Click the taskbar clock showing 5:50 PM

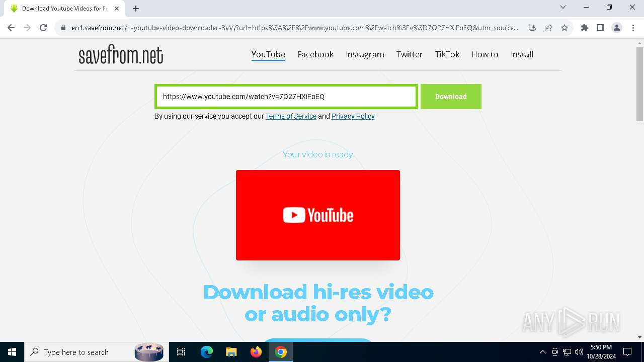[601, 352]
